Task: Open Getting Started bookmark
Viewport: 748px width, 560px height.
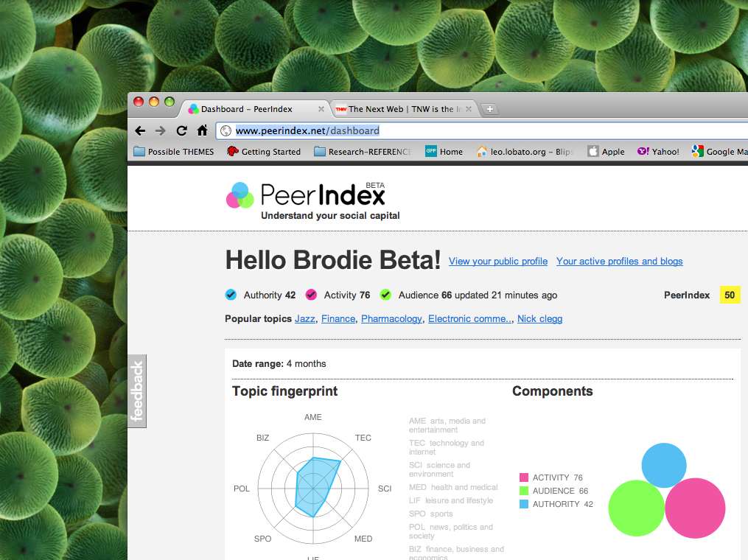Action: tap(264, 152)
